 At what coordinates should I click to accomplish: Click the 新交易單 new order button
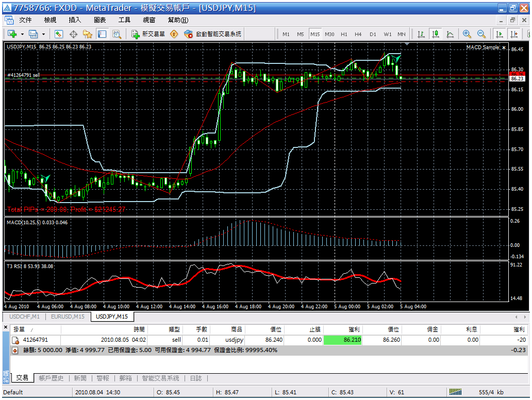coord(148,34)
